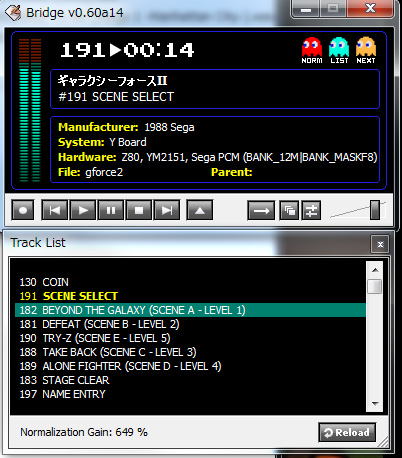Click the track list scroll down arrow
402x458 pixels.
coord(375,404)
